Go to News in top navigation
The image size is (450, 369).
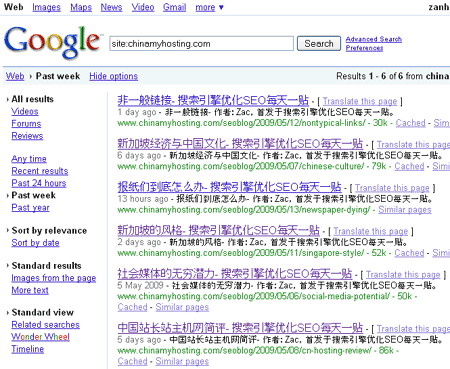[111, 7]
